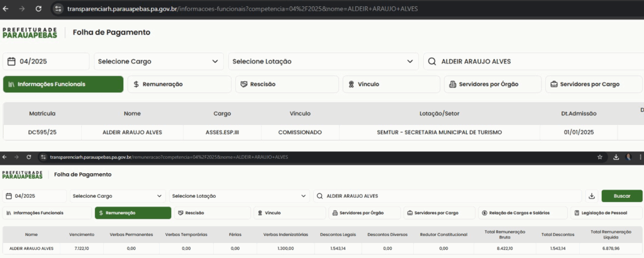Image resolution: width=644 pixels, height=258 pixels.
Task: Click the magnifier icon in upper window search
Action: pyautogui.click(x=431, y=62)
